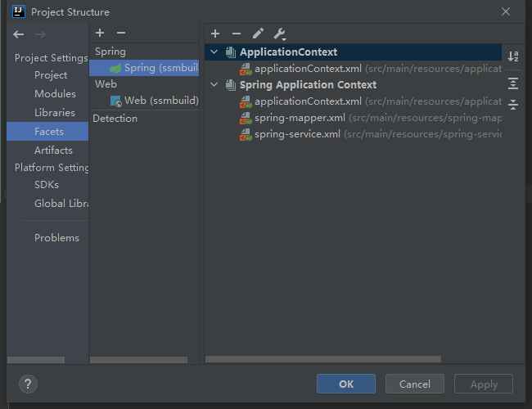Remove selected facet with minus icon

[121, 33]
